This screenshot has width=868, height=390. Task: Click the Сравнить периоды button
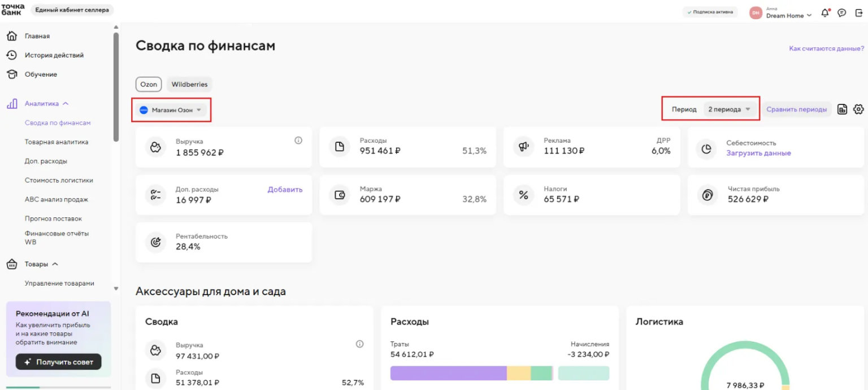tap(796, 109)
